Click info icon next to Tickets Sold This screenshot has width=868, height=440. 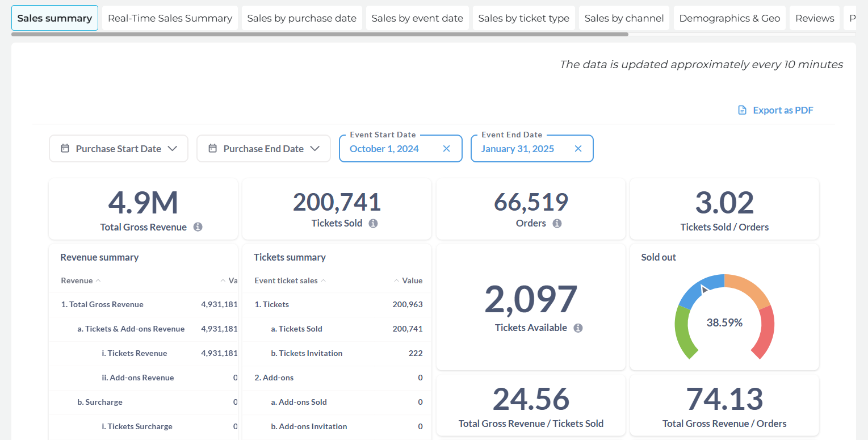pos(373,224)
